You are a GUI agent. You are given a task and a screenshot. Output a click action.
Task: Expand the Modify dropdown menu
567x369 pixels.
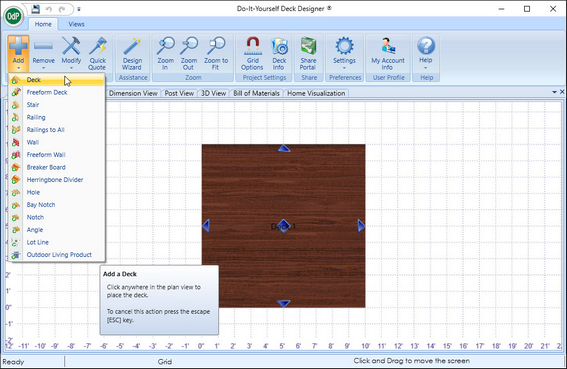point(71,68)
